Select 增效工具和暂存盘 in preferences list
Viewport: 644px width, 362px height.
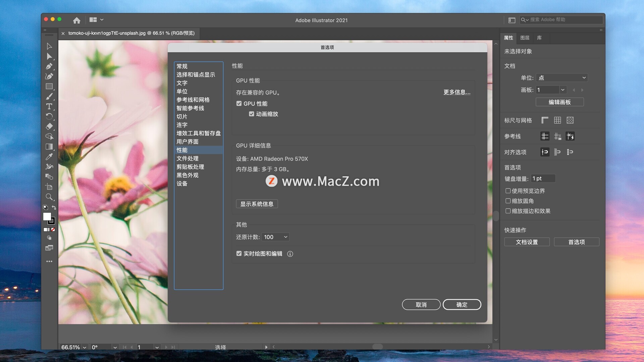click(199, 133)
